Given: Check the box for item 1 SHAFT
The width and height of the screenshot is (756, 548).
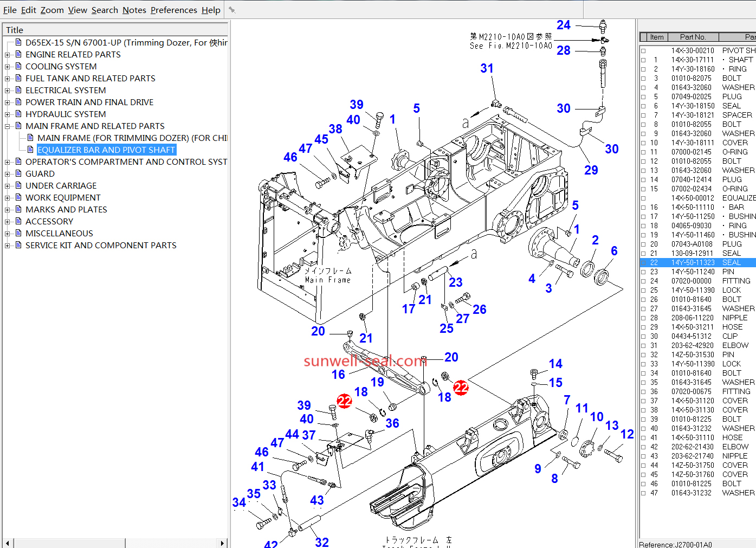Looking at the screenshot, I should (x=643, y=60).
